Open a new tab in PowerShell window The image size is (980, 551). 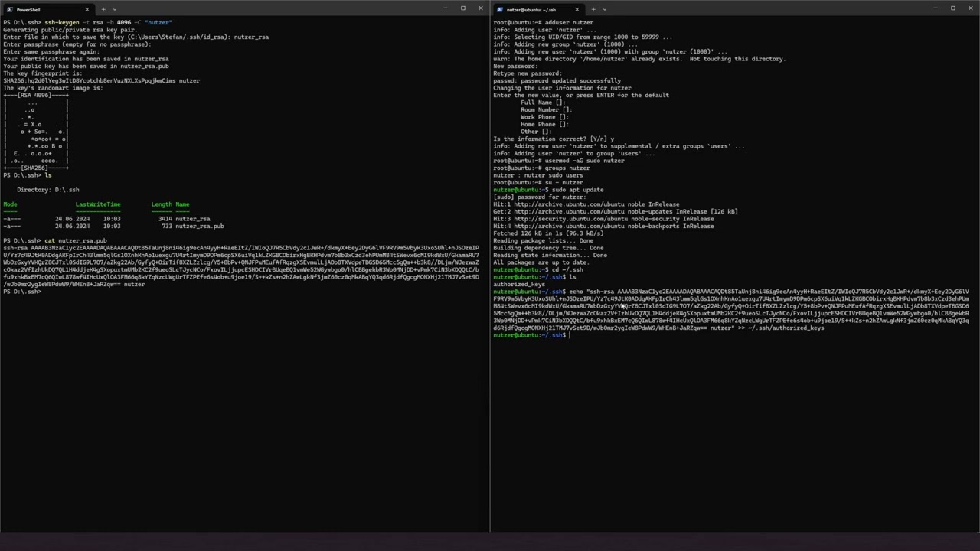[103, 9]
